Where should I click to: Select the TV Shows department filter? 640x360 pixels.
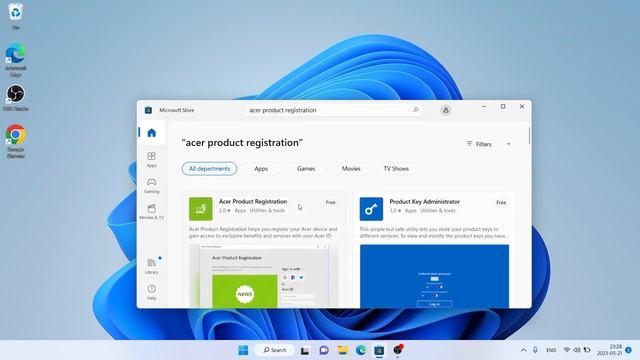[396, 169]
